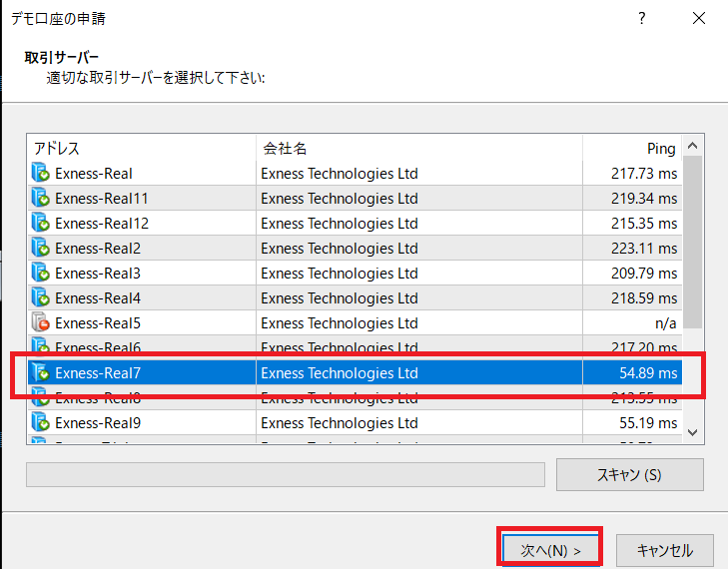Viewport: 728px width, 569px height.
Task: Click the n/a ping value for Exness-Real5
Action: (x=666, y=323)
